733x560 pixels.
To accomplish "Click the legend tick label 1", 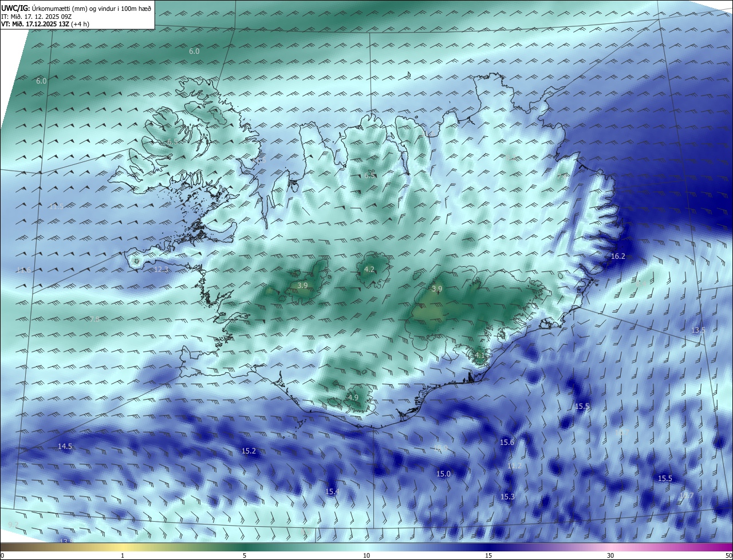I will coord(123,555).
